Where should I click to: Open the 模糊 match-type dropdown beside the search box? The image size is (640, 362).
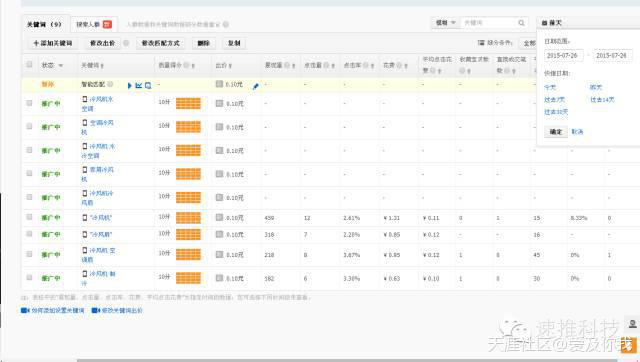[x=445, y=23]
